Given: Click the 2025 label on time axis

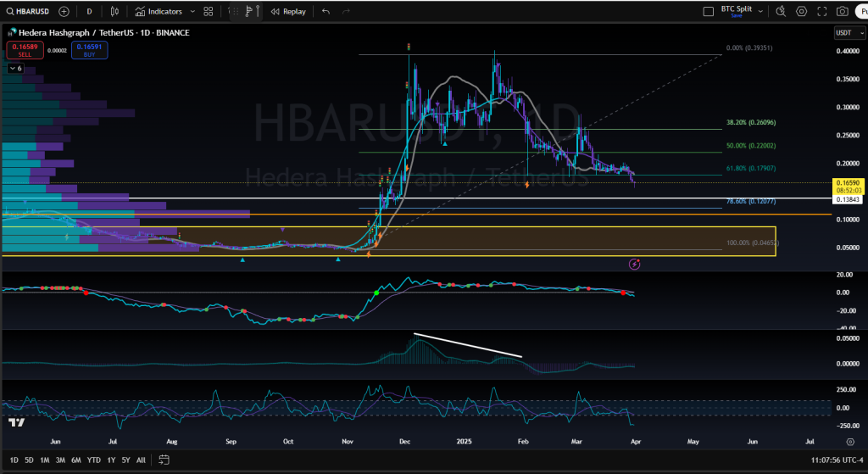Looking at the screenshot, I should 464,442.
